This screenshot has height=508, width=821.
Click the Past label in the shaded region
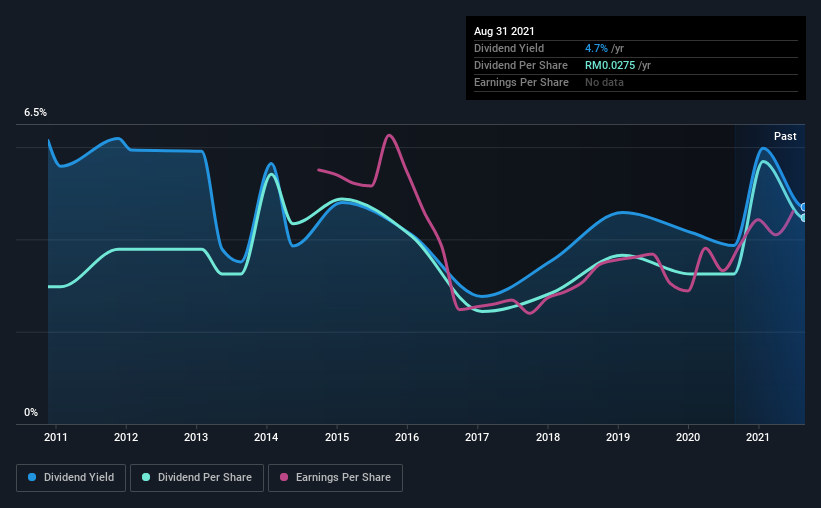pos(785,136)
